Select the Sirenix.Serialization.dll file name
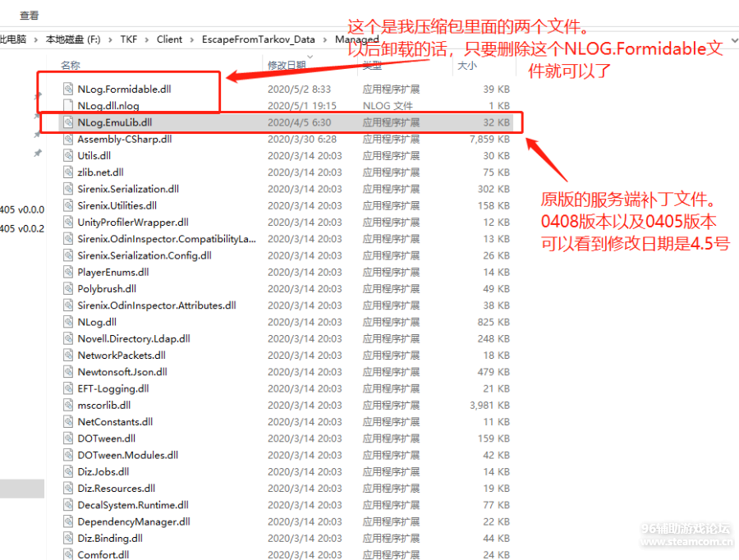The image size is (739, 560). [x=128, y=189]
